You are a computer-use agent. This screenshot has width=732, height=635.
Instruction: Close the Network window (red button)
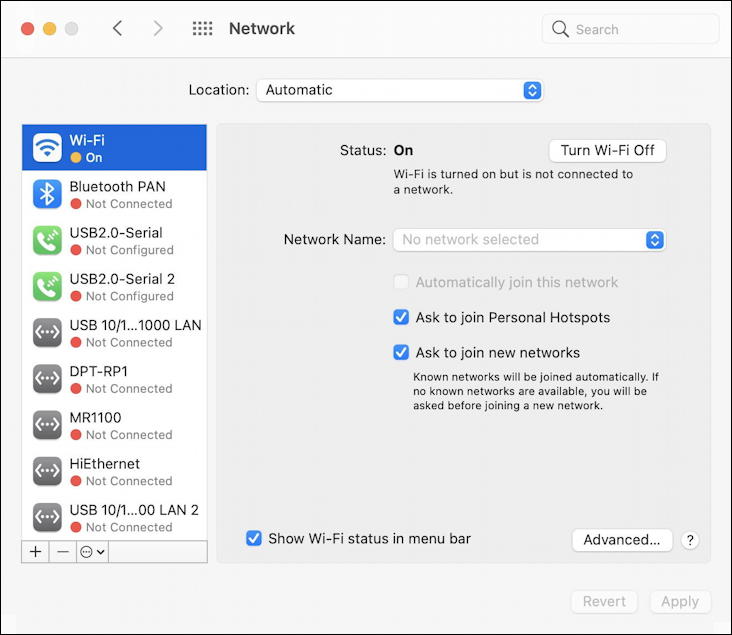[x=28, y=28]
